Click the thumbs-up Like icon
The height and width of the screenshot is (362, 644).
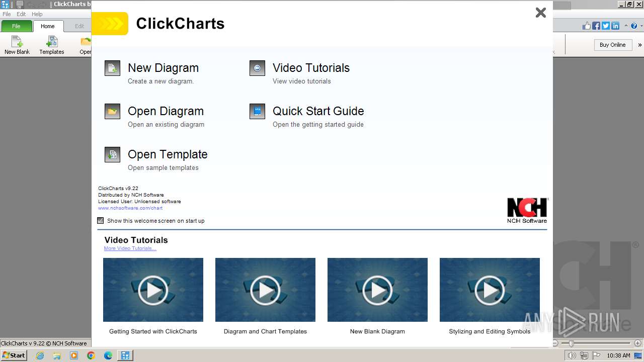[587, 26]
